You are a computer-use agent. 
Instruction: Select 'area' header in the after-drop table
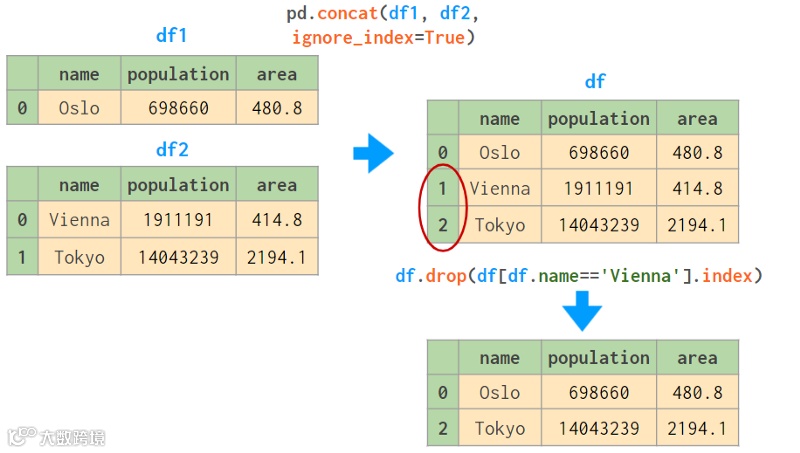pos(697,358)
